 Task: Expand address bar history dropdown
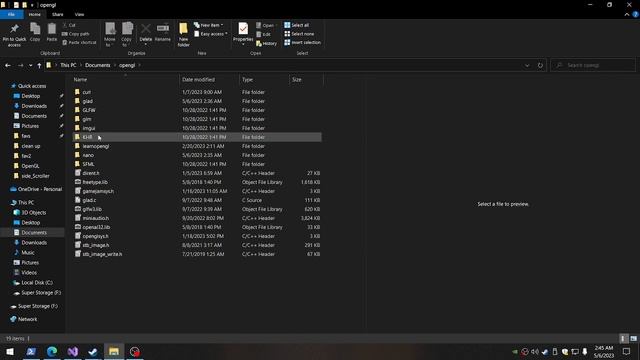[x=527, y=65]
